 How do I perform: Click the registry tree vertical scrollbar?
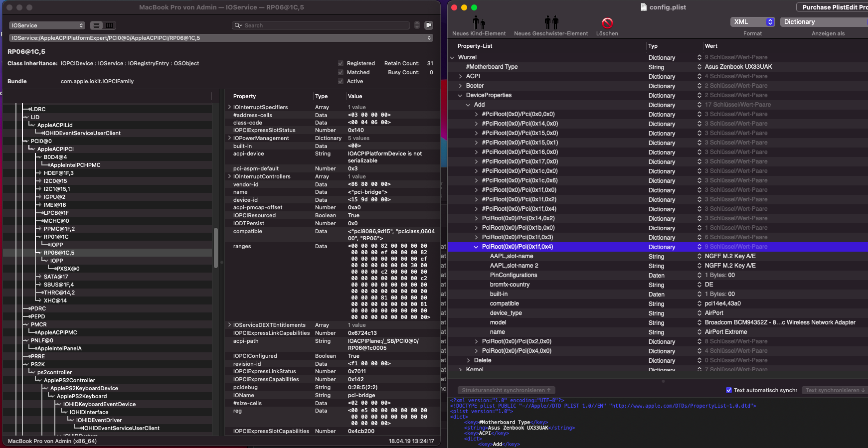click(x=216, y=248)
